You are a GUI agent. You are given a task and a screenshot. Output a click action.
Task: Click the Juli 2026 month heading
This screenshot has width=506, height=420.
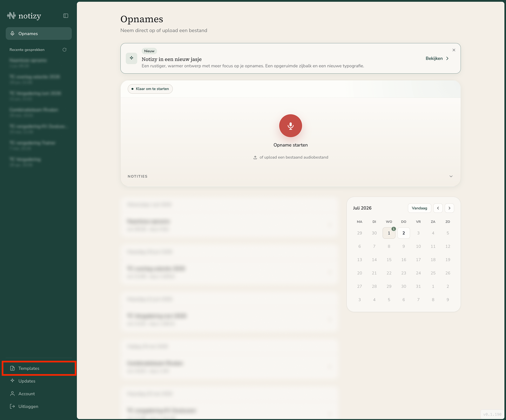[x=362, y=208]
